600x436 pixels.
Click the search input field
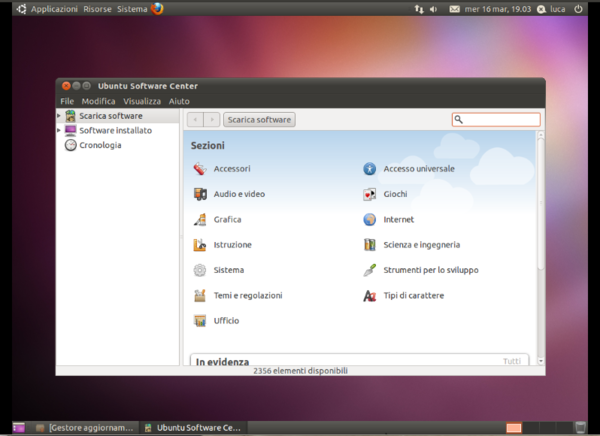pos(496,120)
